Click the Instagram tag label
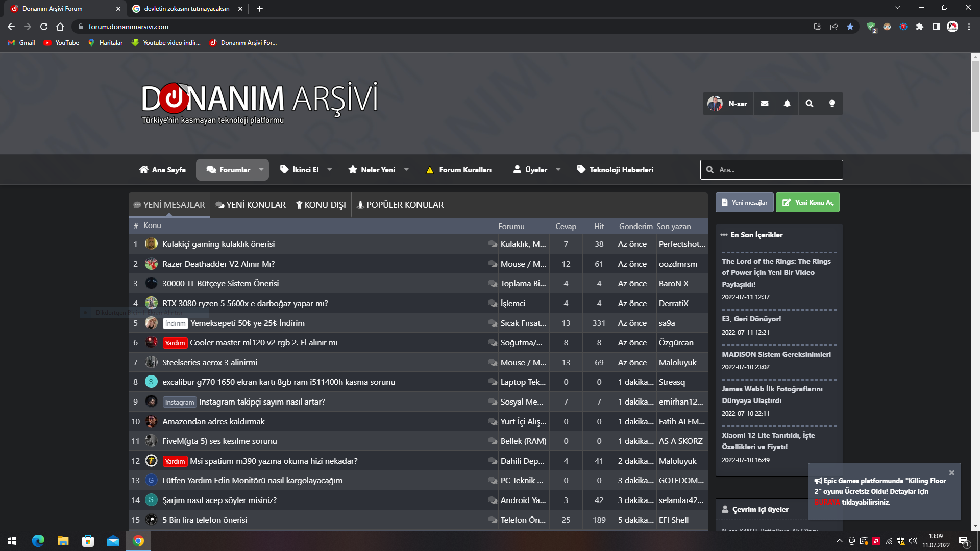Viewport: 980px width, 551px height. tap(180, 402)
